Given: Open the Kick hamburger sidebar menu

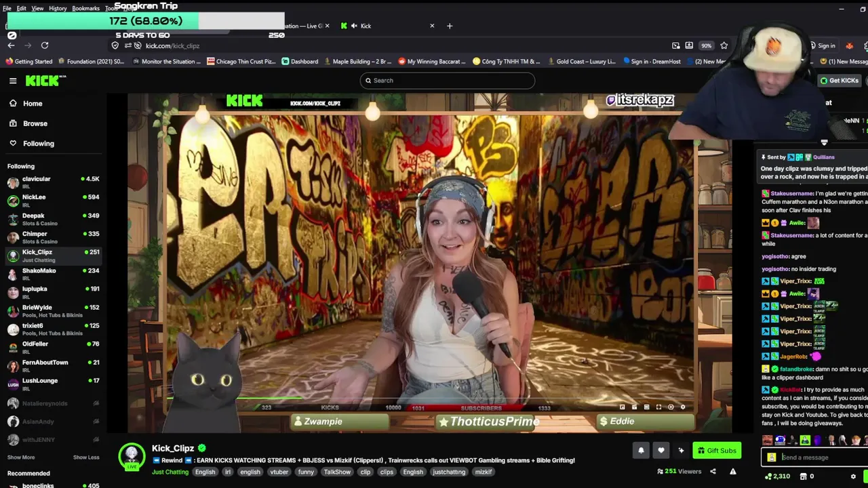Looking at the screenshot, I should click(x=13, y=81).
